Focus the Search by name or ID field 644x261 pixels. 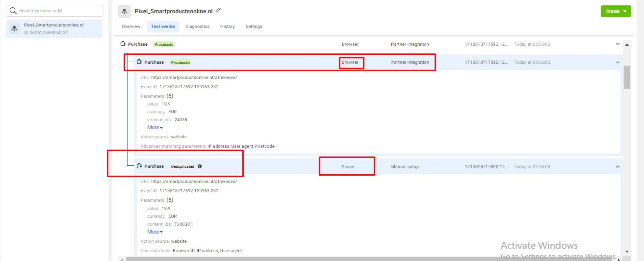click(55, 11)
